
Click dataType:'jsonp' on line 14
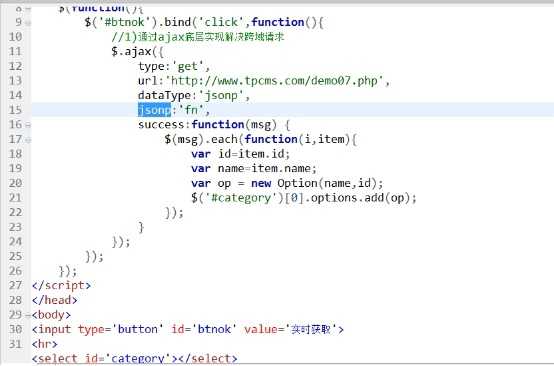194,96
